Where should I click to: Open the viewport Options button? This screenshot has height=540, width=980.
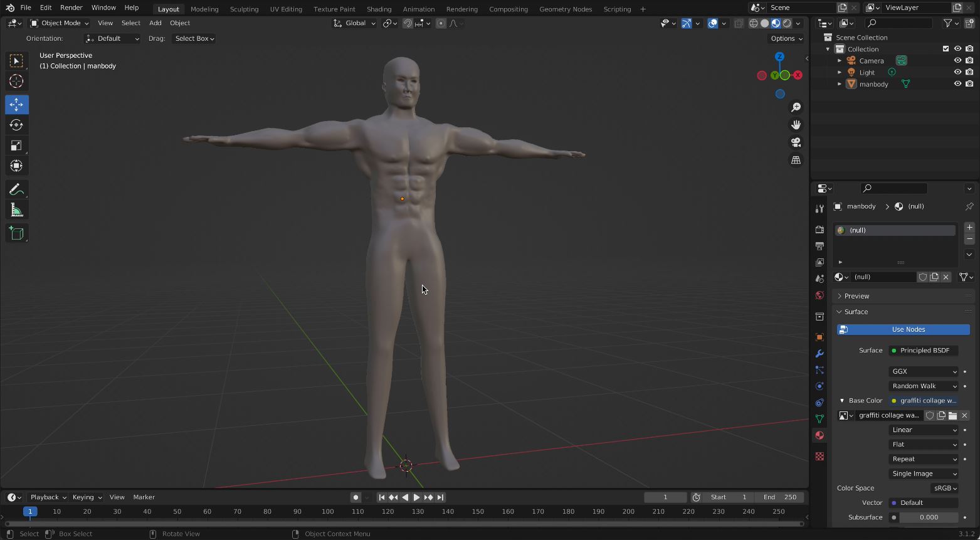click(787, 39)
